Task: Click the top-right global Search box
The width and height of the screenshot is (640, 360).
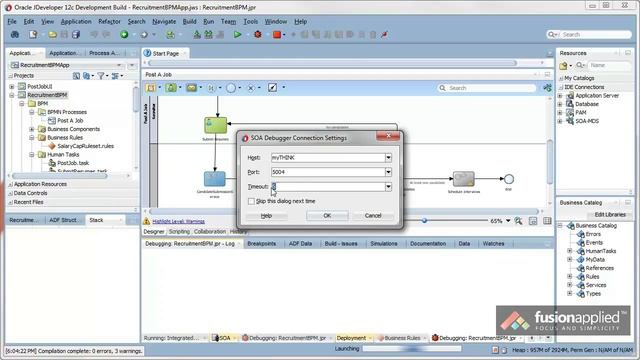Action: 589,35
